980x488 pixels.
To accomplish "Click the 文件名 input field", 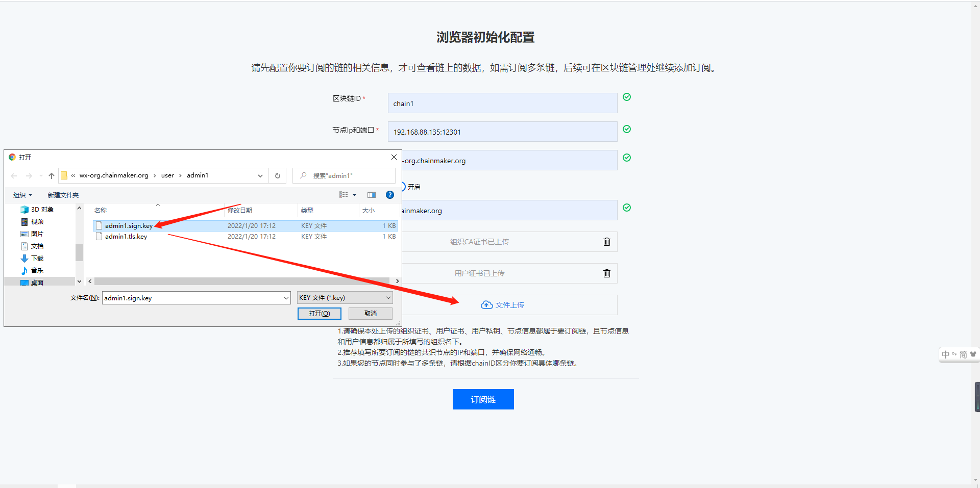I will (x=192, y=298).
